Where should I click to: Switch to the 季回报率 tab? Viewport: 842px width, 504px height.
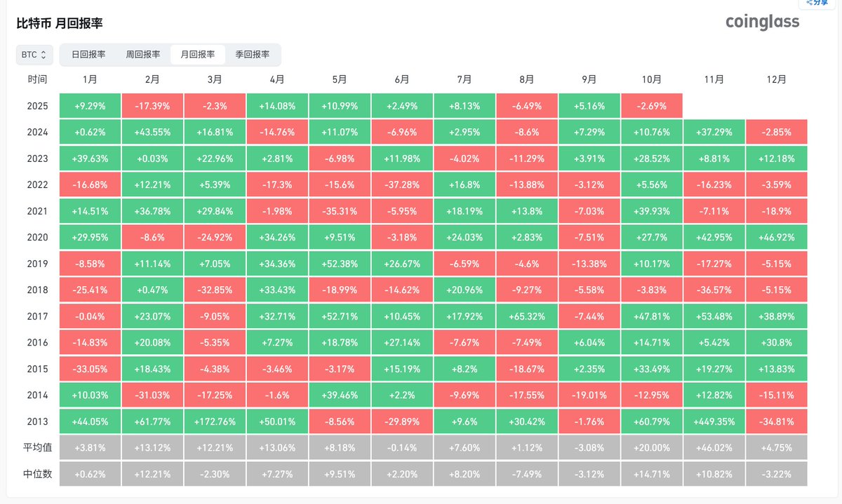pyautogui.click(x=253, y=54)
